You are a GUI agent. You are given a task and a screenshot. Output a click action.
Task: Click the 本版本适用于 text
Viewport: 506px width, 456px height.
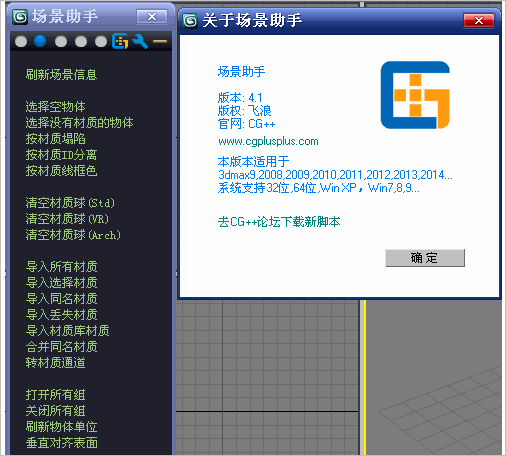coord(253,162)
